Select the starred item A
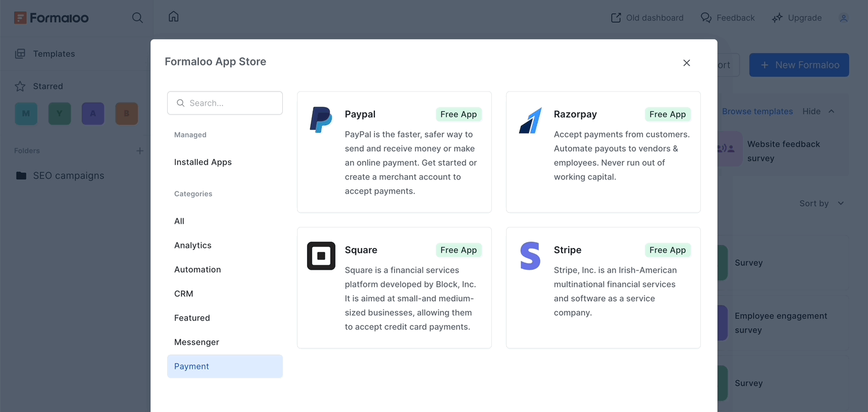Image resolution: width=868 pixels, height=412 pixels. point(93,113)
